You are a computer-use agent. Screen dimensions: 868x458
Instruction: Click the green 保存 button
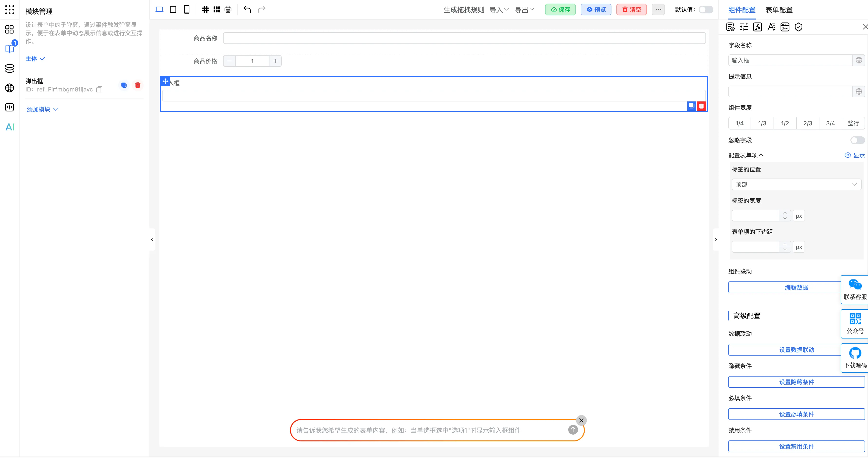tap(560, 10)
